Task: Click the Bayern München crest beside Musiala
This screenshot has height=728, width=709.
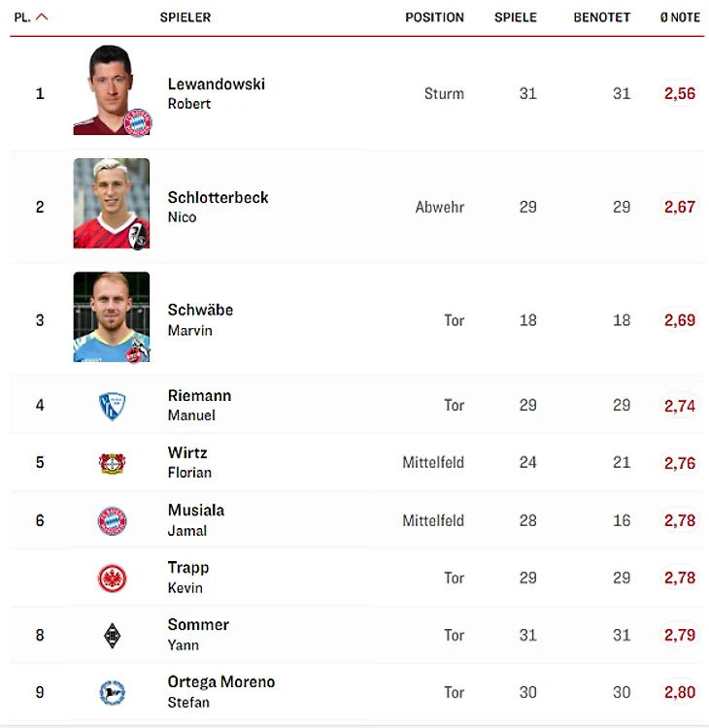Action: coord(112,521)
